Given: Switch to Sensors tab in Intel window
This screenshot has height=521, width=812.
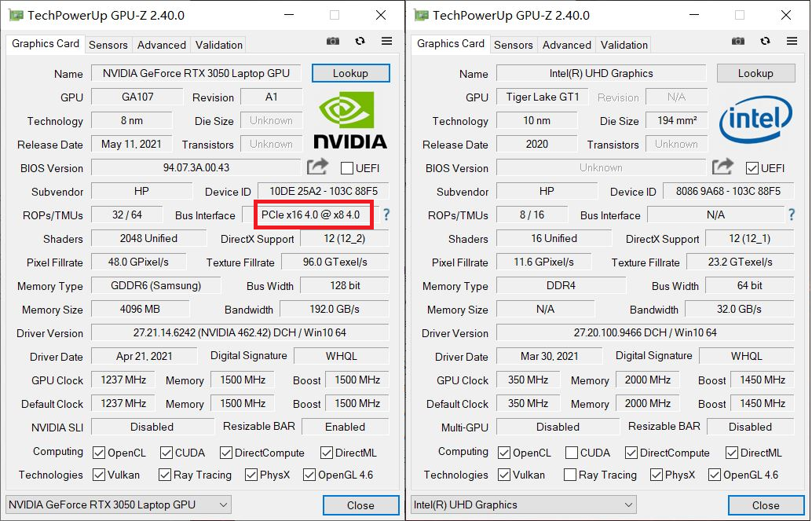Looking at the screenshot, I should click(514, 45).
